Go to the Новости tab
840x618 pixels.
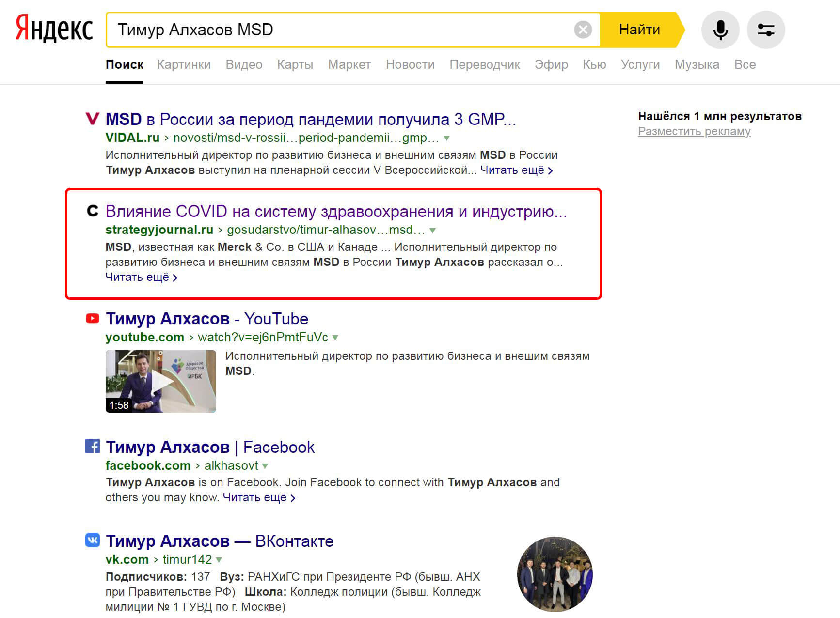point(410,65)
